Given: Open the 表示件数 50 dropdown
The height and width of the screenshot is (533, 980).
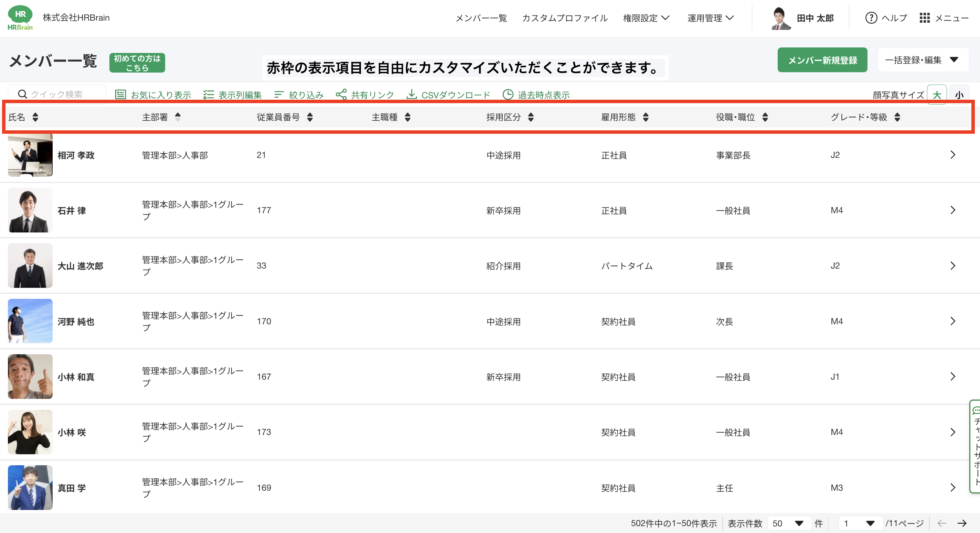Looking at the screenshot, I should click(x=789, y=523).
